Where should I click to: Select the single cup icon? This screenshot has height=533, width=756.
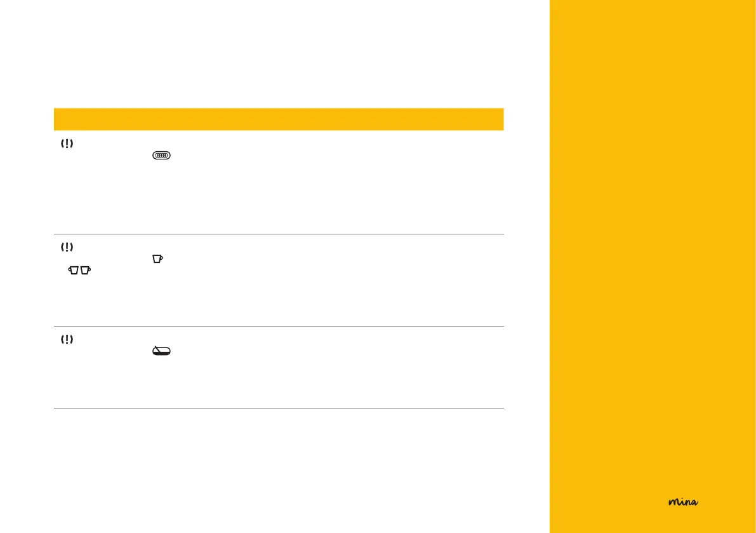[x=157, y=259]
